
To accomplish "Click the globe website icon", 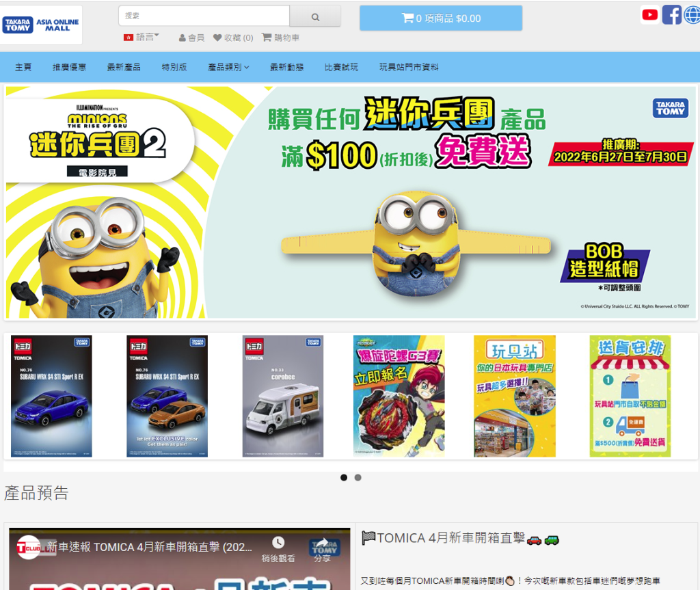I will point(692,15).
